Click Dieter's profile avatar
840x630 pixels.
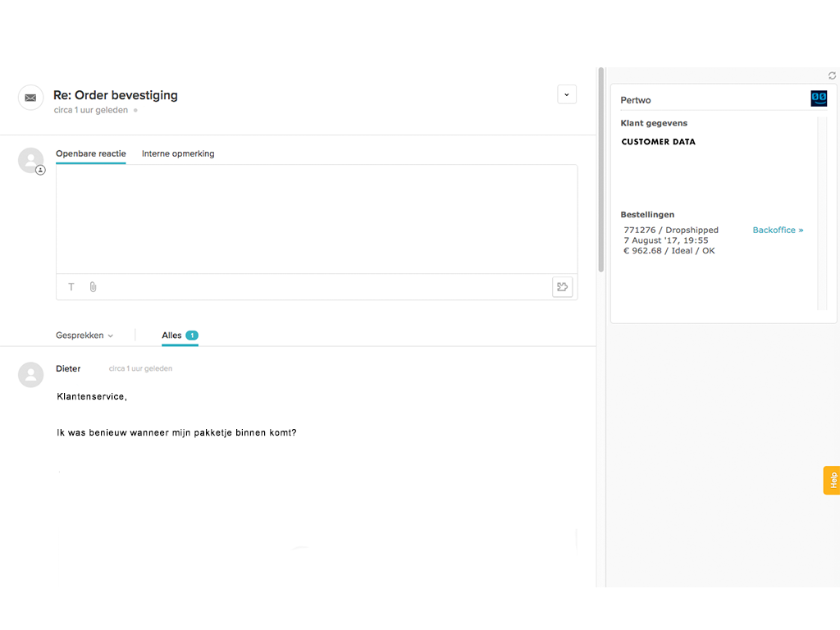tap(30, 375)
